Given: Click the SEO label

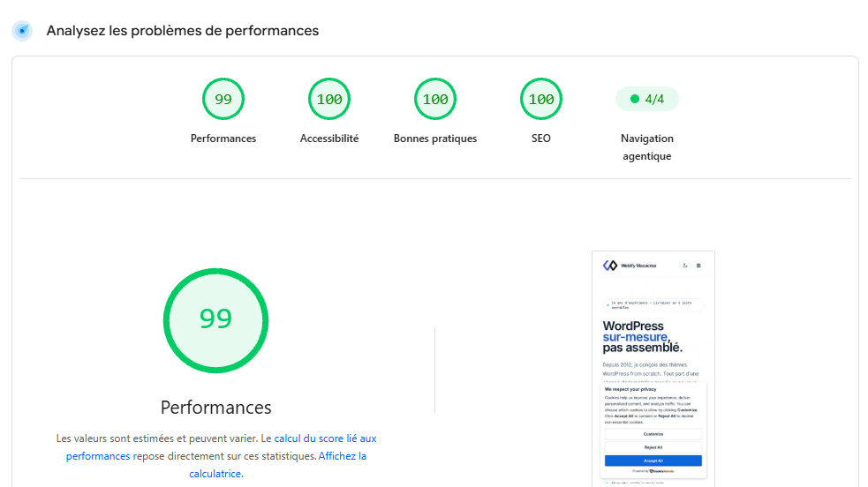Looking at the screenshot, I should point(540,139).
